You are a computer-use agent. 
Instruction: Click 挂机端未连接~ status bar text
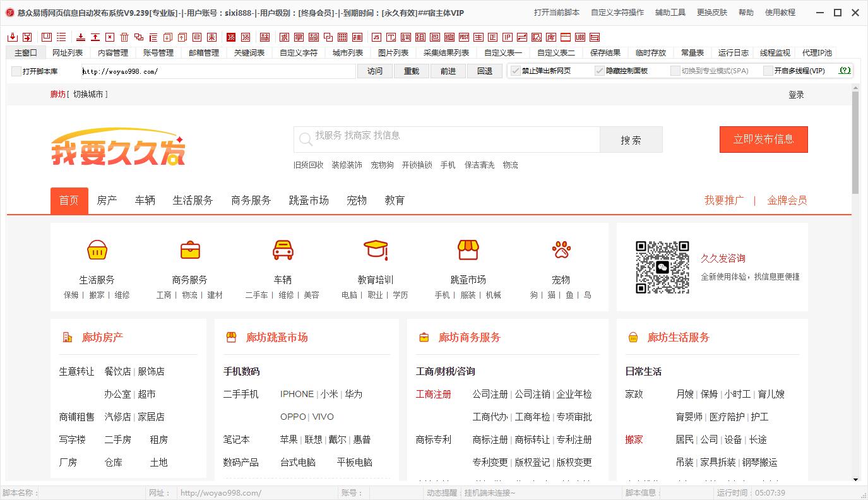[x=490, y=493]
